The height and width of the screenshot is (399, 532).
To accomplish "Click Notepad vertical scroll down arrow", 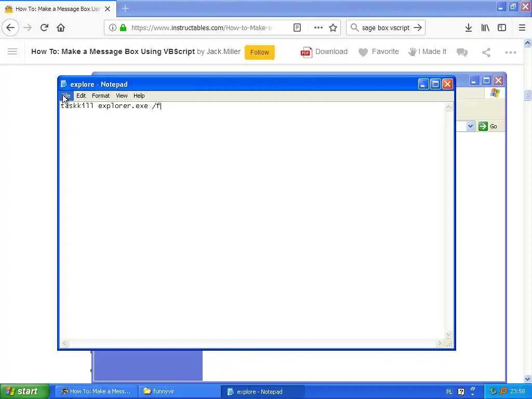I will [448, 334].
